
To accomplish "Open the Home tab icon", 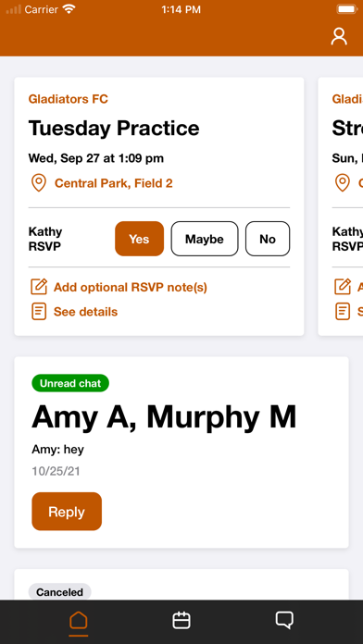I will coord(79,620).
